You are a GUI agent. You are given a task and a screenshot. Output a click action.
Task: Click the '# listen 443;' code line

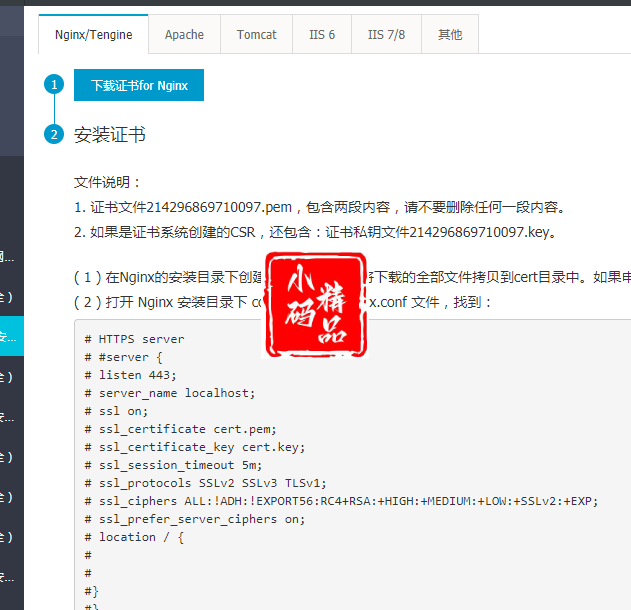pos(130,375)
